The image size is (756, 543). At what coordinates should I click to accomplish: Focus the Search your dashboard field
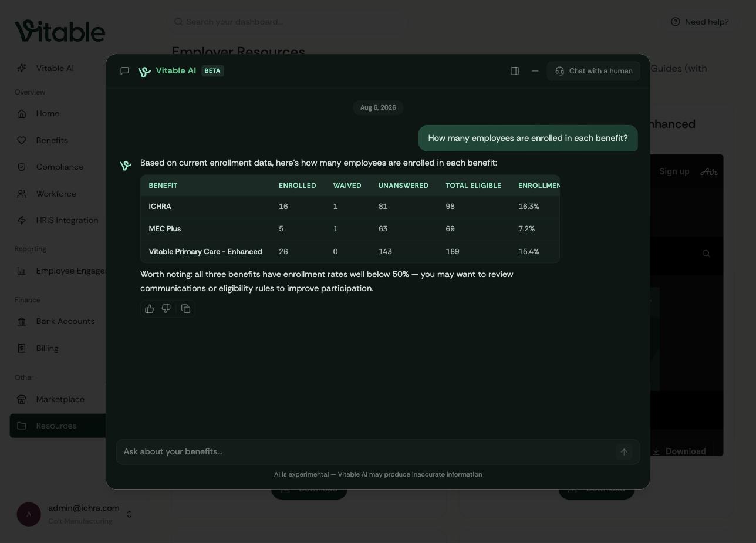click(x=288, y=22)
